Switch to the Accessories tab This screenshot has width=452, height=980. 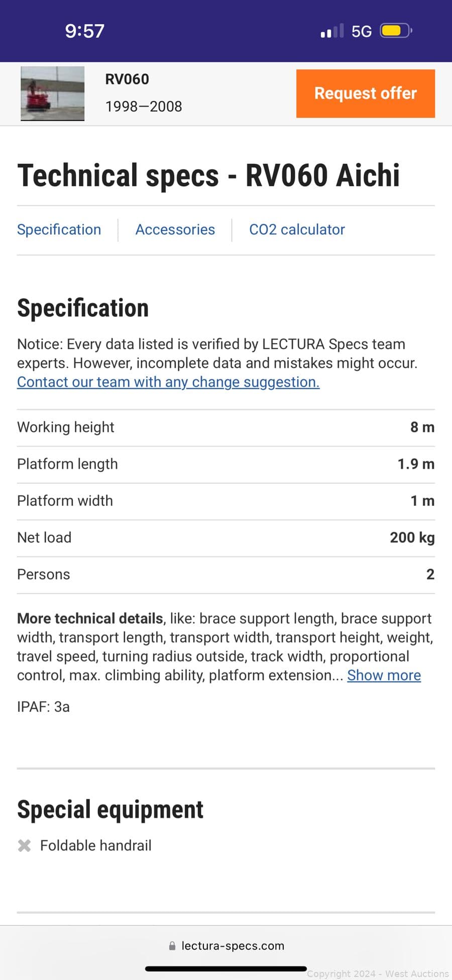[175, 230]
